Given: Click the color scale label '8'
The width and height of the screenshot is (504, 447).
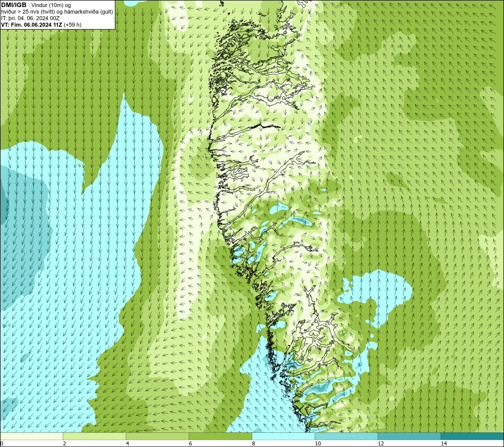Looking at the screenshot, I should pos(254,444).
